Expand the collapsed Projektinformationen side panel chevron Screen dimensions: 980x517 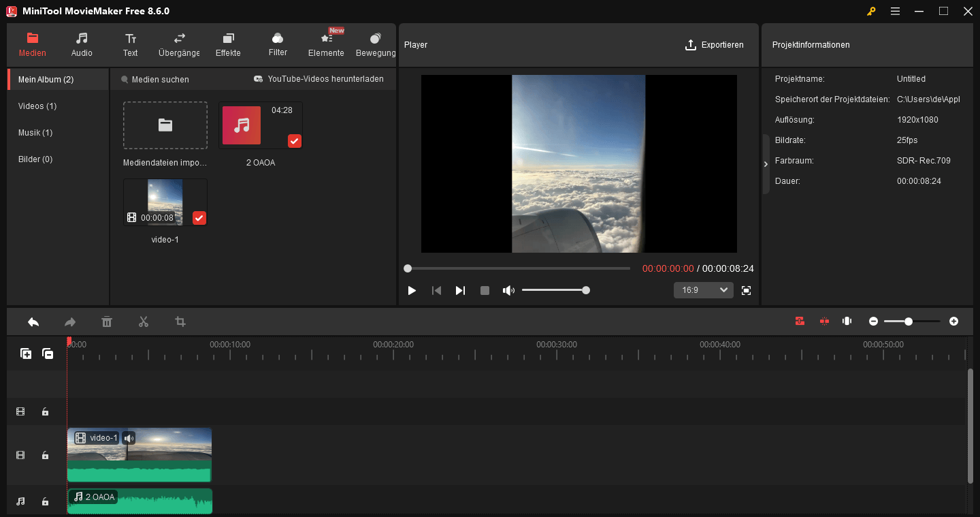coord(765,163)
